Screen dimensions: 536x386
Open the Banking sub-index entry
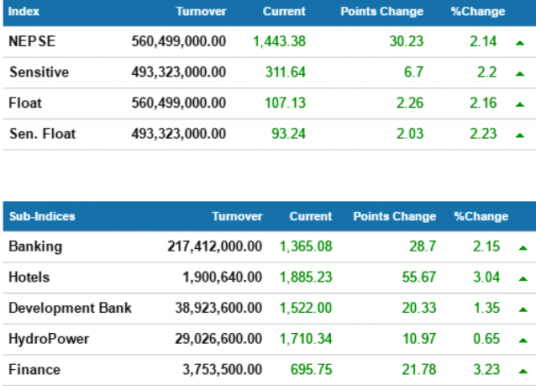coord(35,247)
